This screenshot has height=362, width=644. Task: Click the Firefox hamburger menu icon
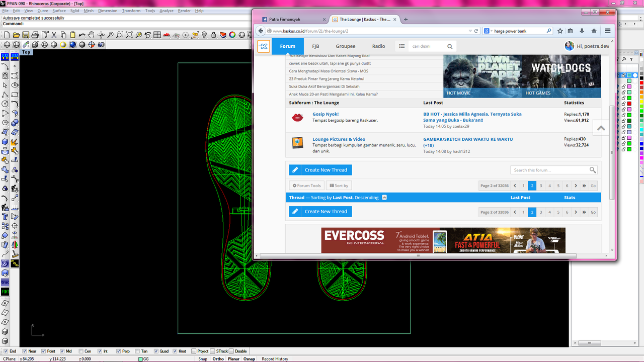click(608, 31)
